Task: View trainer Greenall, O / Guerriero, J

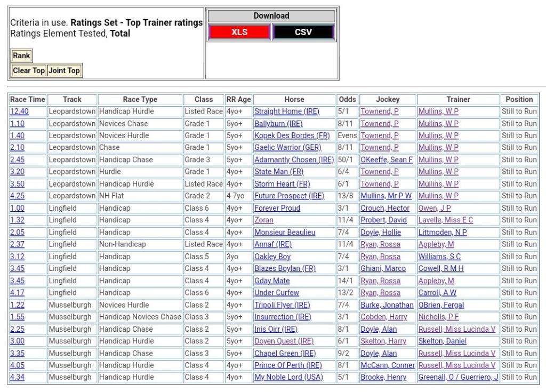Action: pos(458,378)
